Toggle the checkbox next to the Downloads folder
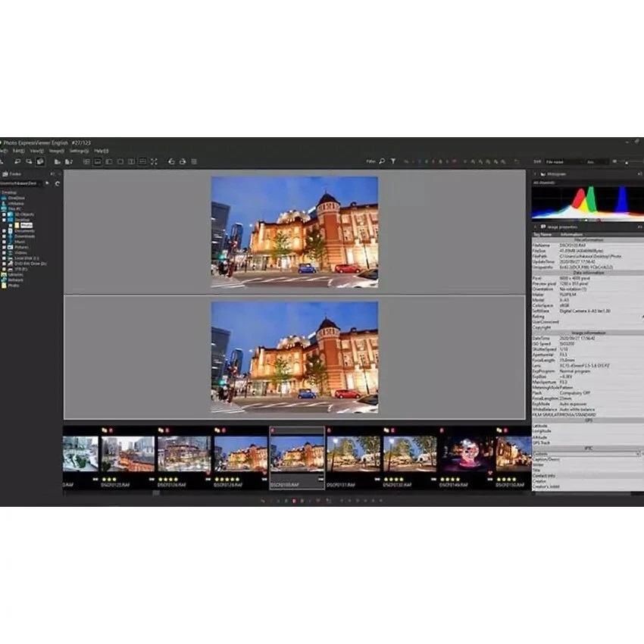Image resolution: width=644 pixels, height=644 pixels. [x=4, y=236]
